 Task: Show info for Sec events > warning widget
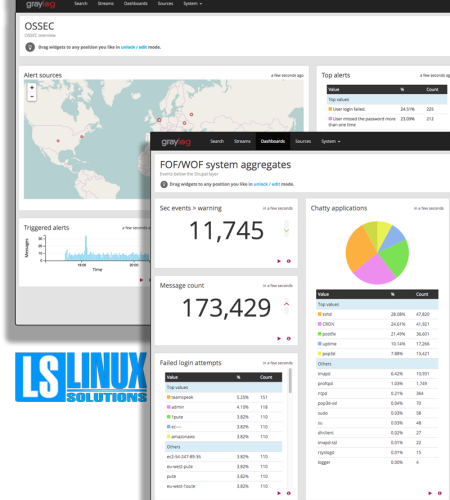pyautogui.click(x=289, y=261)
